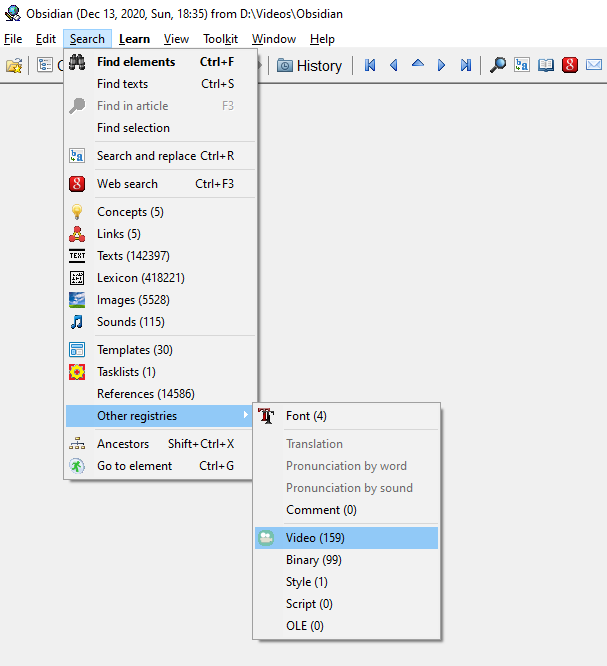Image resolution: width=607 pixels, height=666 pixels.
Task: Open Comment (0) registry
Action: pos(346,510)
